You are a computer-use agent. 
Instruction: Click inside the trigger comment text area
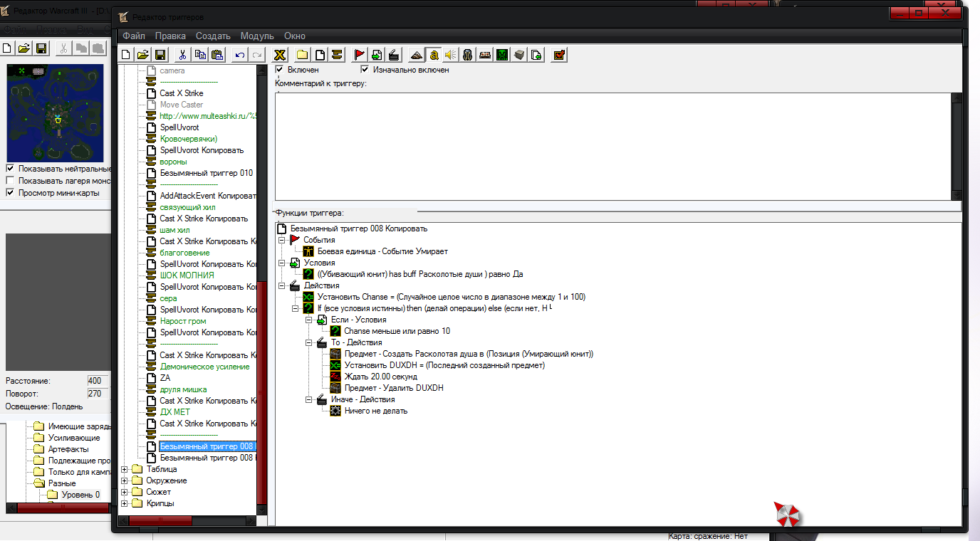point(612,146)
